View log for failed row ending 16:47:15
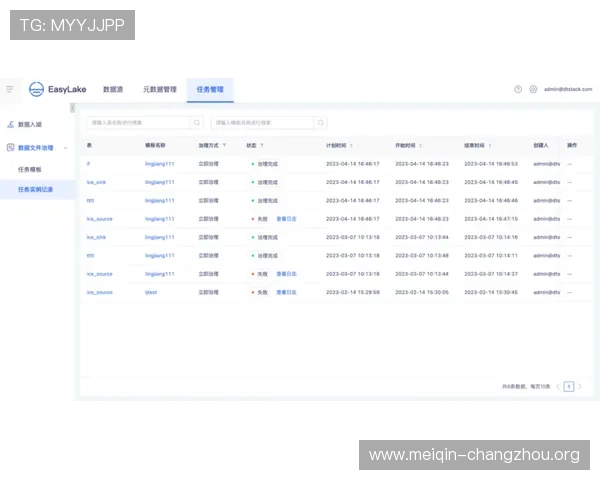Viewport: 600px width, 480px height. [286, 219]
